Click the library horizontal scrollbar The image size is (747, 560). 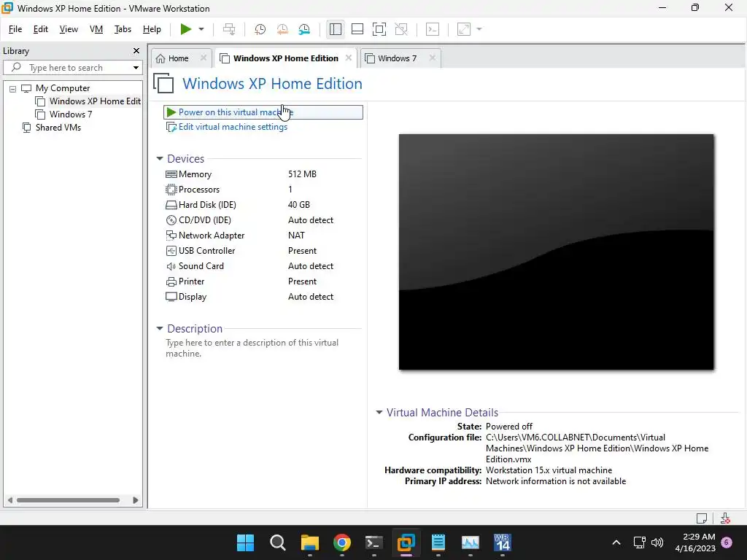[68, 500]
